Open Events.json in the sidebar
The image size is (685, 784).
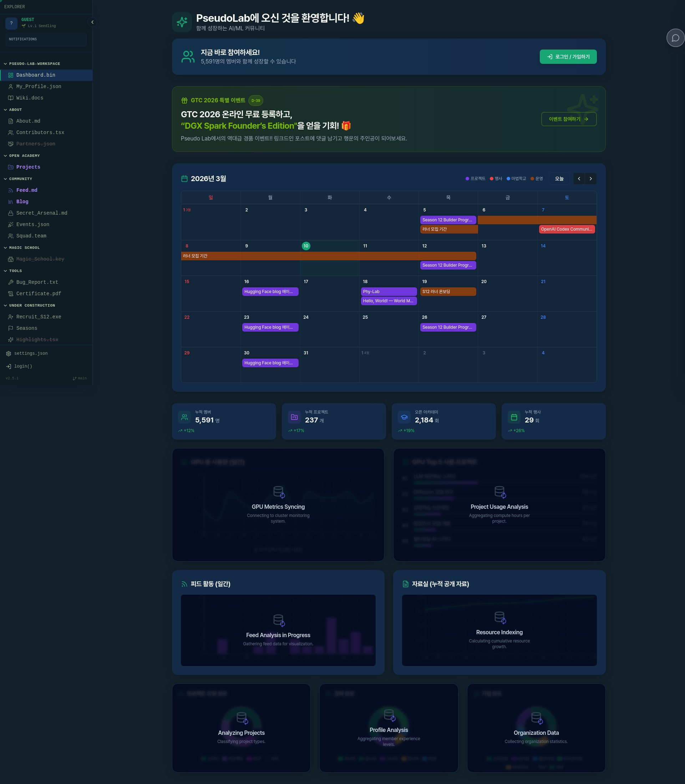[x=32, y=224]
